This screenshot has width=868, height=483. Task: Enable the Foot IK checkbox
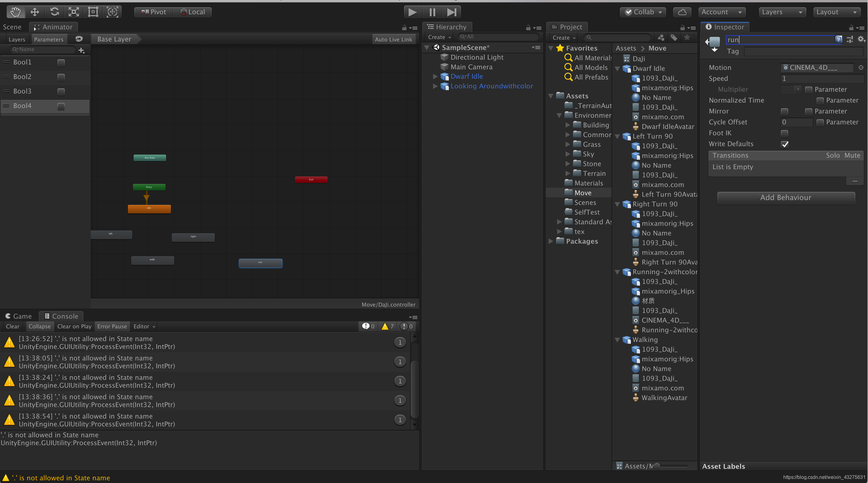point(785,133)
